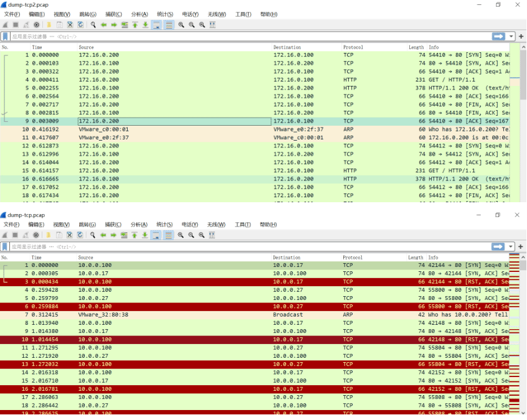527x420 pixels.
Task: Click the blue apply-filter arrow in dump-tcp2.pcap
Action: point(498,36)
